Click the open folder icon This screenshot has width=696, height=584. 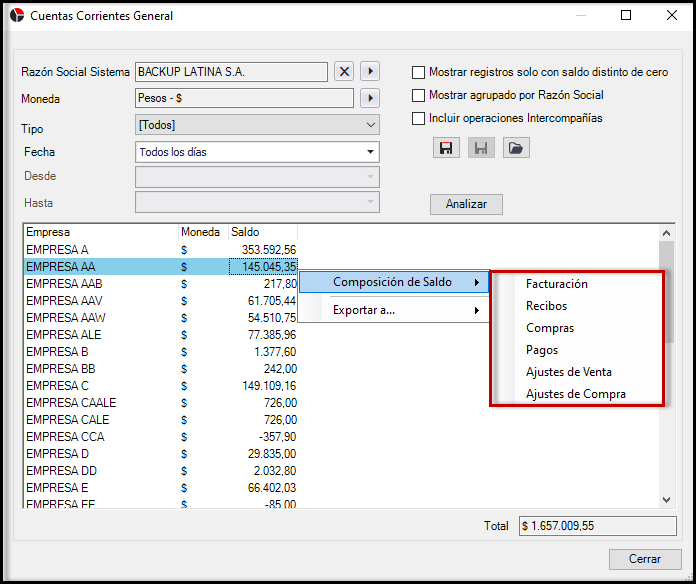[x=516, y=148]
